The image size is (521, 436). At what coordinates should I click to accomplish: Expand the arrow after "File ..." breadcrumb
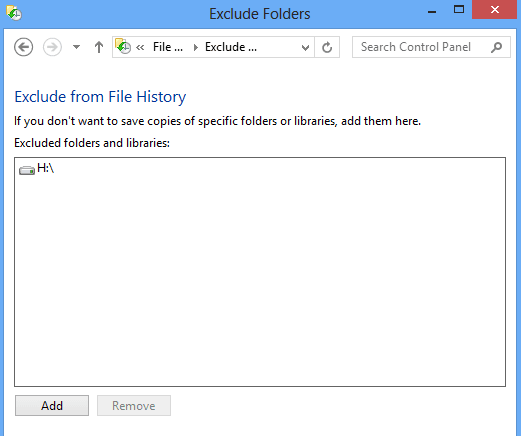click(196, 47)
